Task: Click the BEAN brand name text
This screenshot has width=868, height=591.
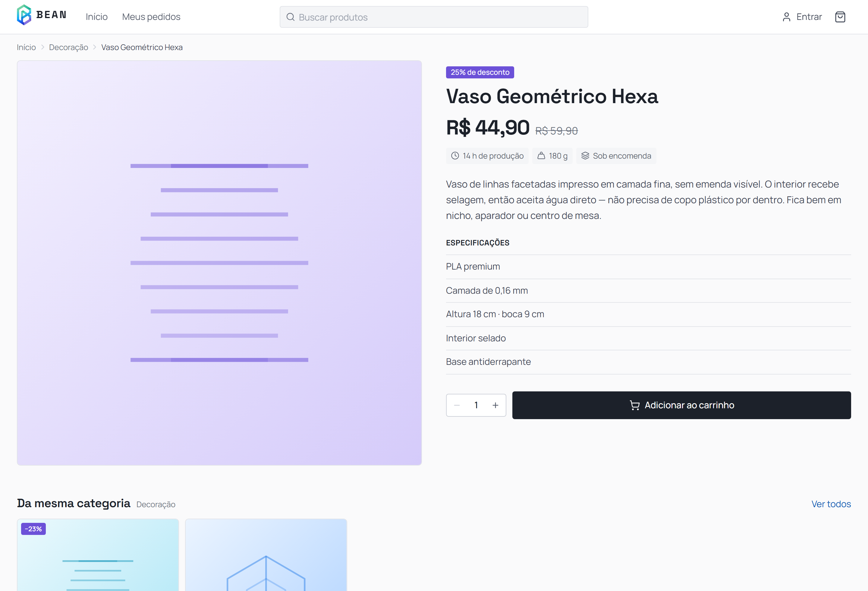Action: [51, 15]
